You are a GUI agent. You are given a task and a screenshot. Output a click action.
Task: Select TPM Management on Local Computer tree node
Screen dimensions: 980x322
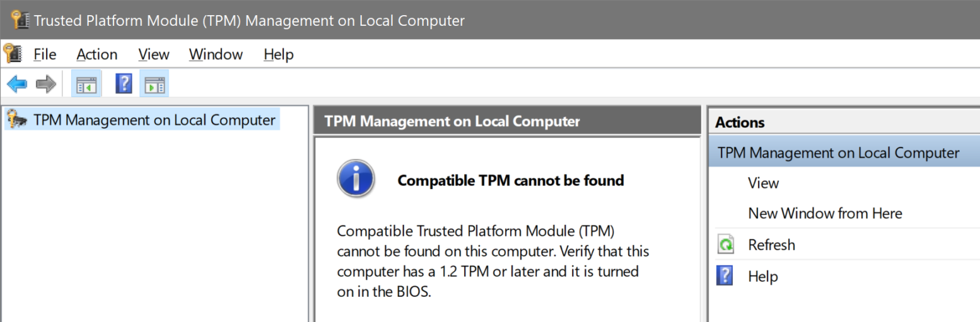click(x=154, y=120)
